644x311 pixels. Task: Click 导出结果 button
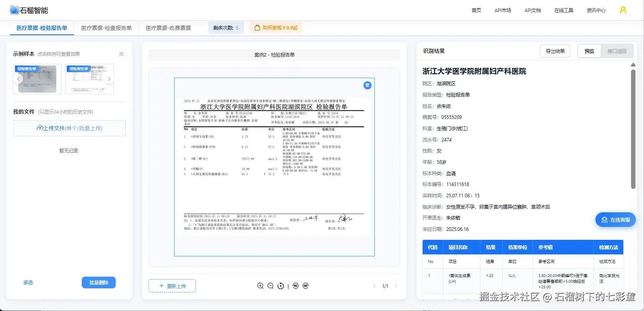(x=555, y=51)
